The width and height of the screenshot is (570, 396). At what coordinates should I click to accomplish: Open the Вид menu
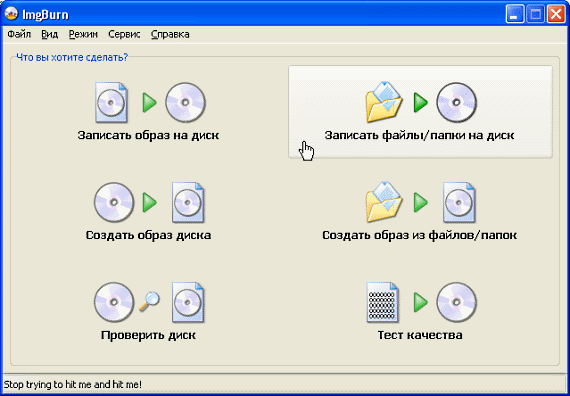click(x=49, y=35)
